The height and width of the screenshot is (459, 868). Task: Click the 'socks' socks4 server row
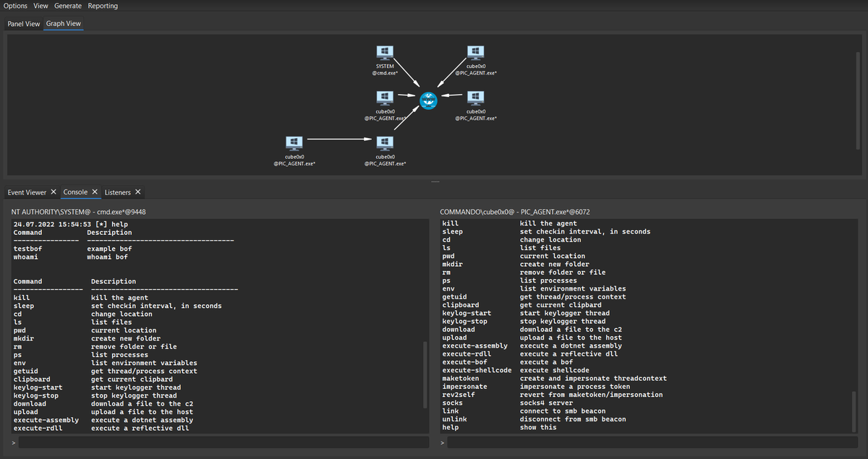(508, 403)
